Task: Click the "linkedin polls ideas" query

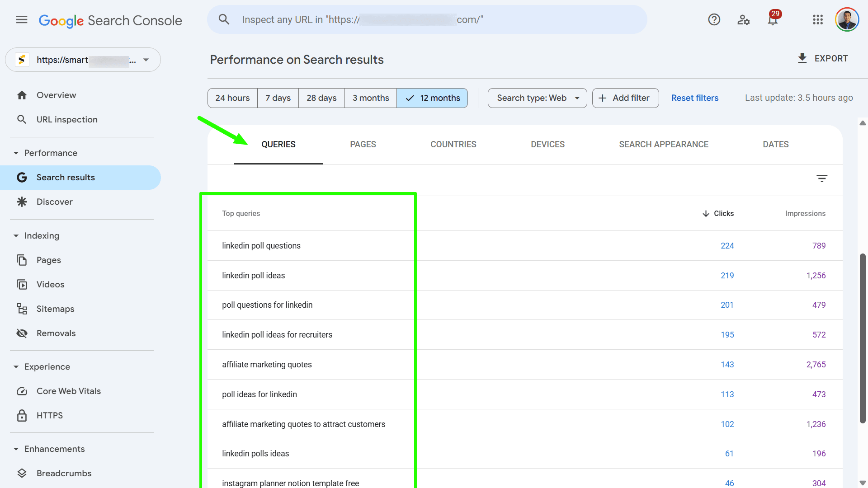Action: click(255, 454)
